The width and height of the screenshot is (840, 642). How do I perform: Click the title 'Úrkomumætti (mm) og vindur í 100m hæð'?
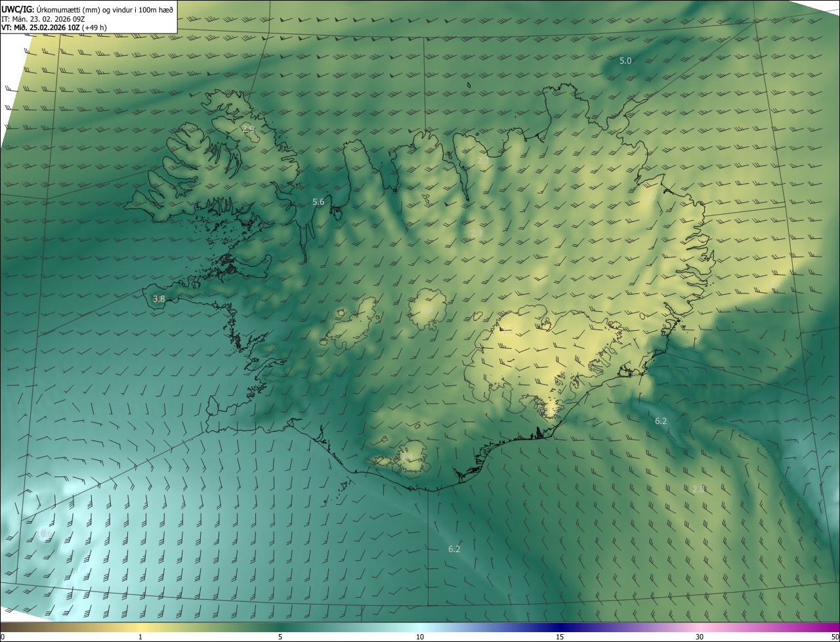click(x=105, y=9)
